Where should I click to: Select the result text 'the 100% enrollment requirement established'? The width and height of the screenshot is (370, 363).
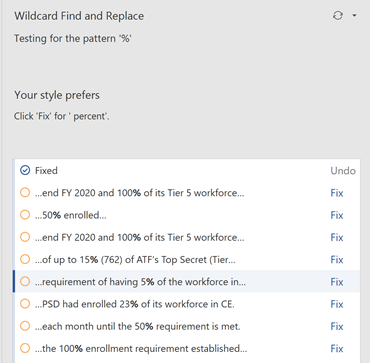click(141, 349)
